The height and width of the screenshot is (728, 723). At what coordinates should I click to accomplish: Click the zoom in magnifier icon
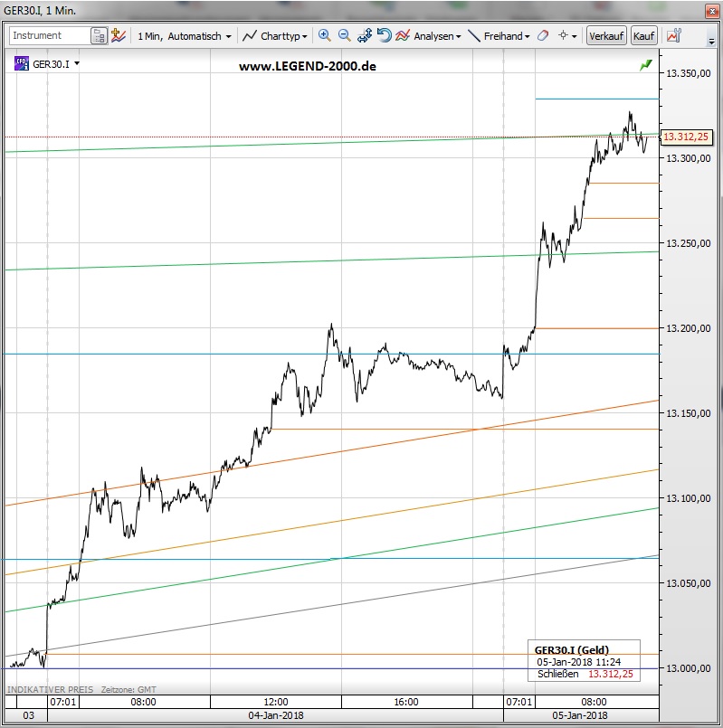324,36
